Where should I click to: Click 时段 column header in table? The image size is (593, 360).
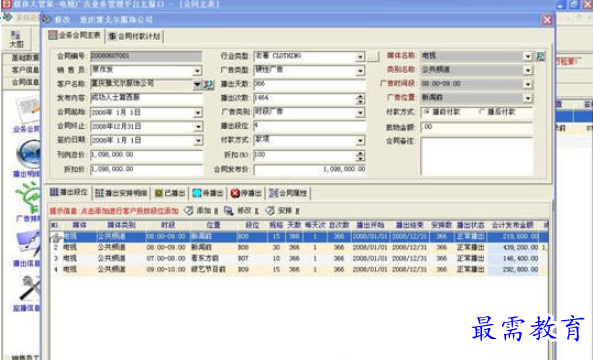point(168,225)
